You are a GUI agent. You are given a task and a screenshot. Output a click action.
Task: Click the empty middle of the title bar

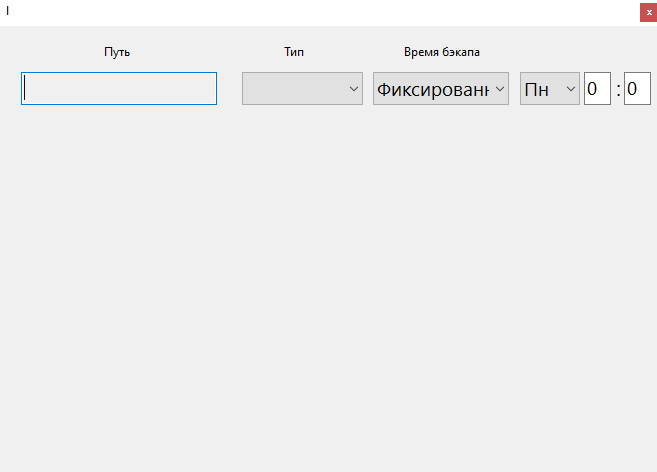pos(320,12)
